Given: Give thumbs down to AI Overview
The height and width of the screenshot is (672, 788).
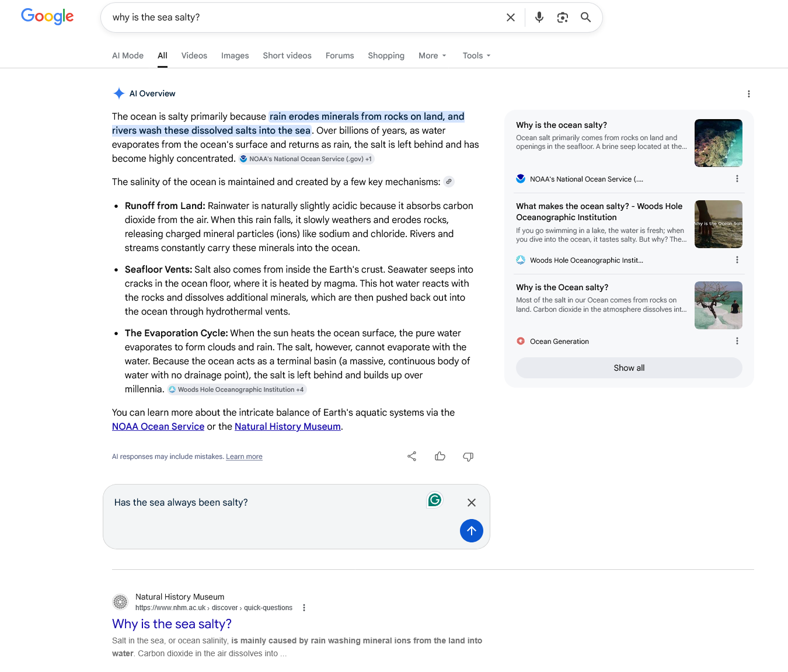Looking at the screenshot, I should [x=468, y=457].
